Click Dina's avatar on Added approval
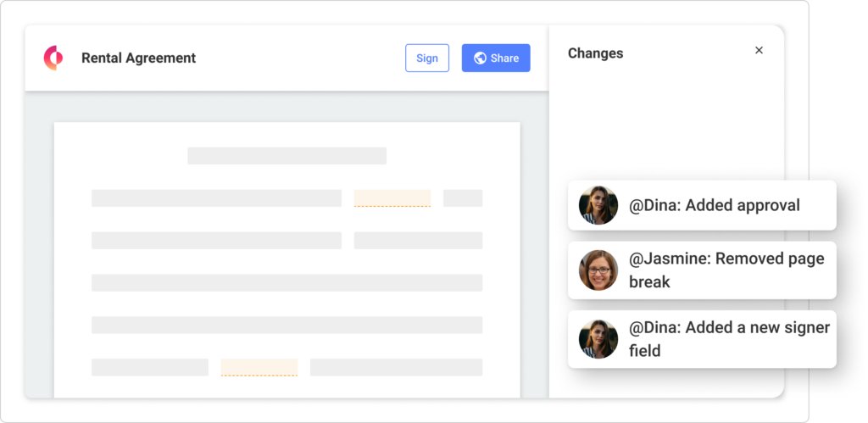 click(x=598, y=205)
